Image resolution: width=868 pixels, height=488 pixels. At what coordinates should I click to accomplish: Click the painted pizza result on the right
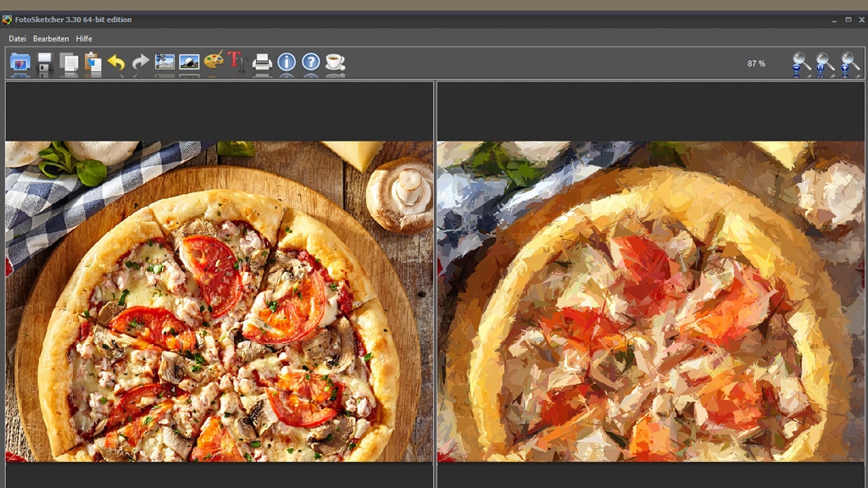click(x=650, y=302)
